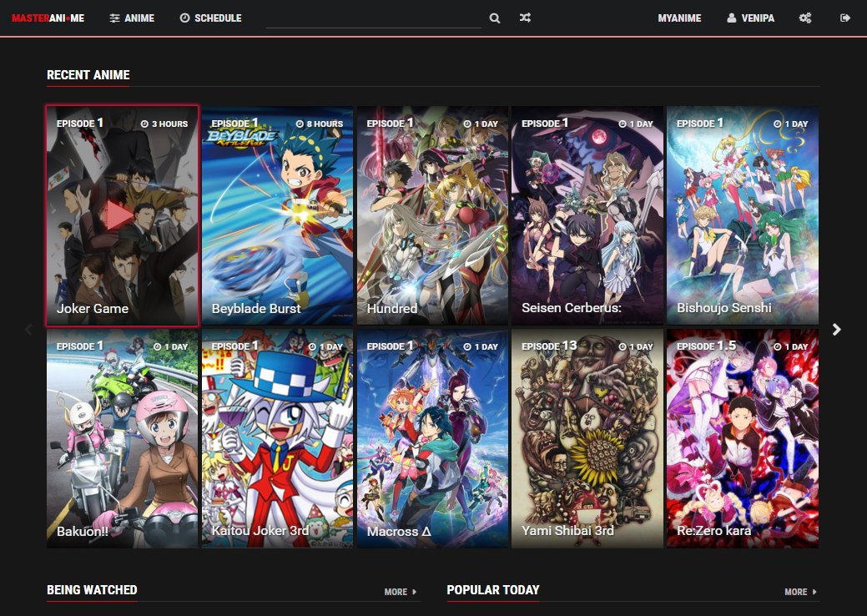Click the random shuffle icon
The height and width of the screenshot is (616, 867).
click(x=525, y=18)
